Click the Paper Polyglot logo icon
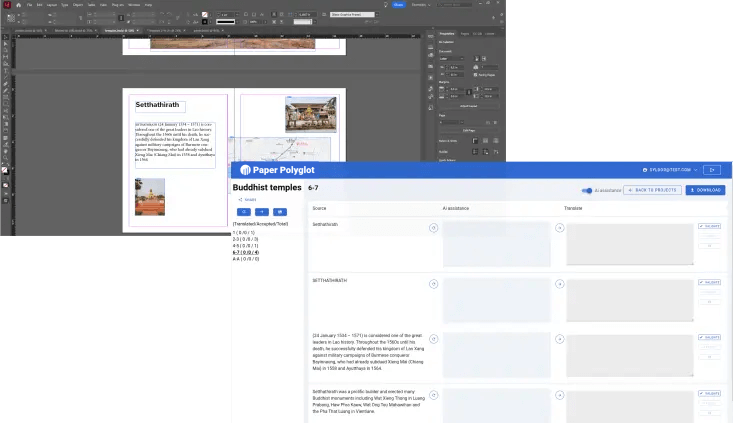Viewport: 733px width, 423px height. [245, 170]
